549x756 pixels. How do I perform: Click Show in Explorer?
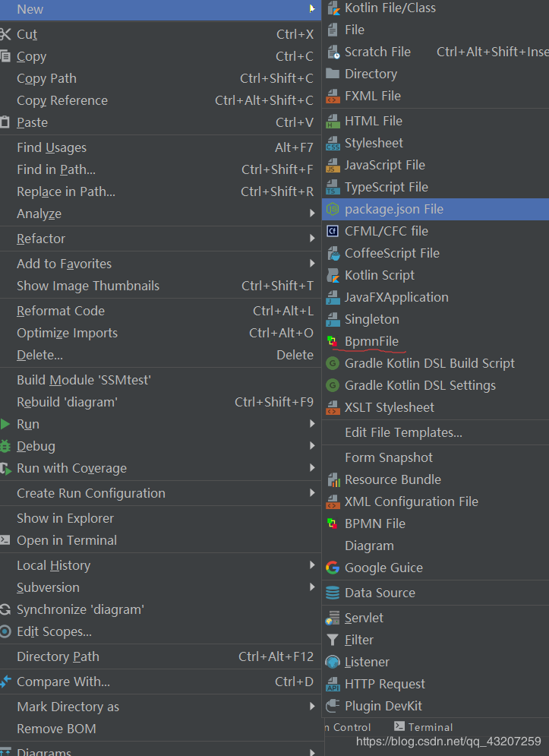pos(65,518)
